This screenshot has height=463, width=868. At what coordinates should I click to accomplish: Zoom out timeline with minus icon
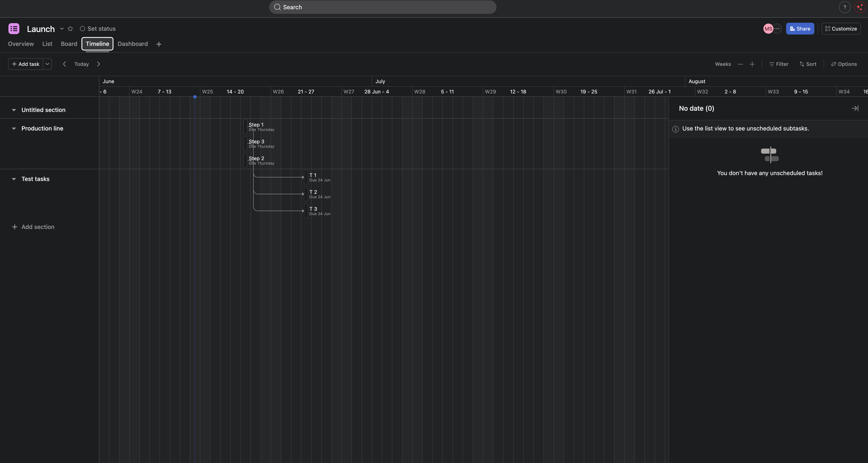pos(740,64)
